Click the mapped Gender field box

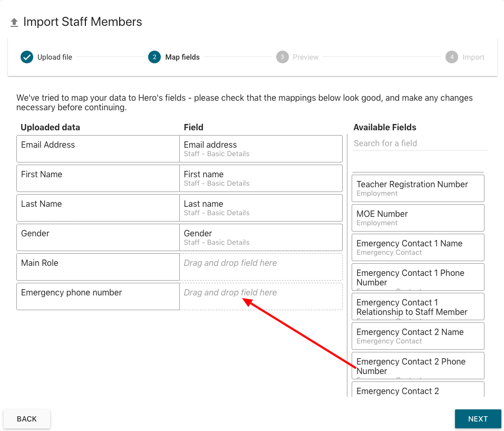[x=261, y=237]
